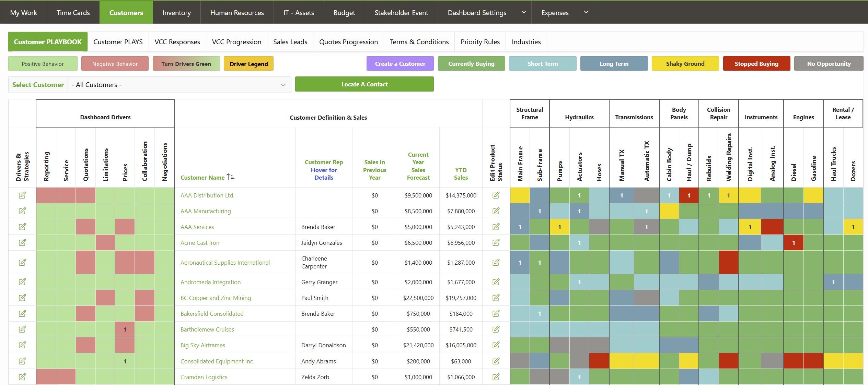The image size is (868, 385).
Task: Expand the Expenses menu chevron
Action: coord(586,12)
